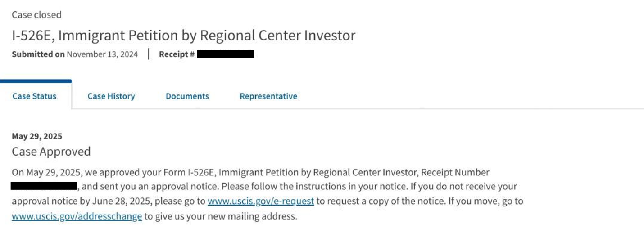The width and height of the screenshot is (644, 233).
Task: Follow the www.uscis.gov/e-request link
Action: 261,201
